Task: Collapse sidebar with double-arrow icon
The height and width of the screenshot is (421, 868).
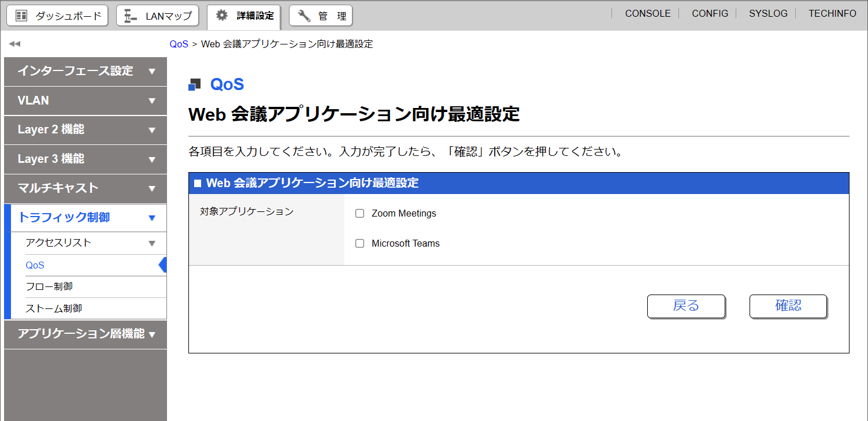Action: (x=14, y=44)
